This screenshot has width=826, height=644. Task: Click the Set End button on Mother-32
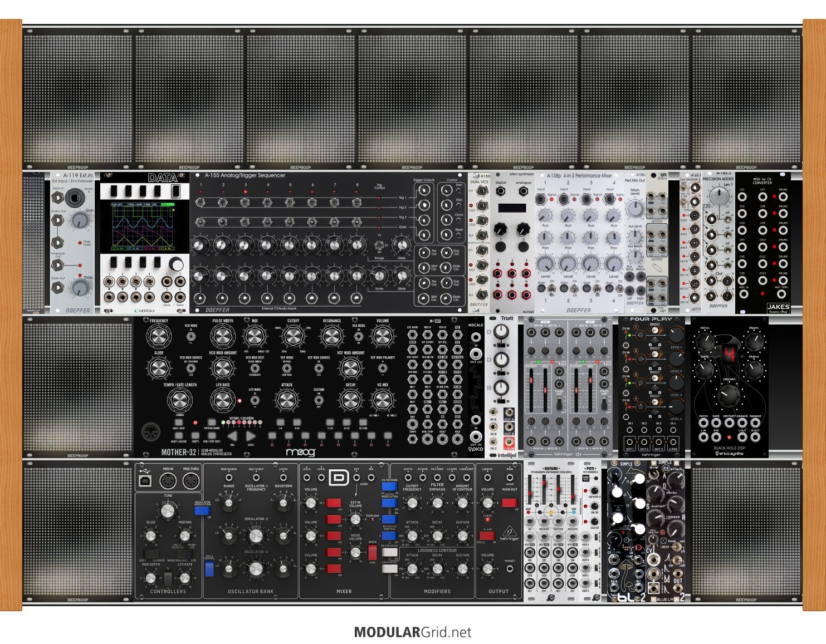(363, 423)
